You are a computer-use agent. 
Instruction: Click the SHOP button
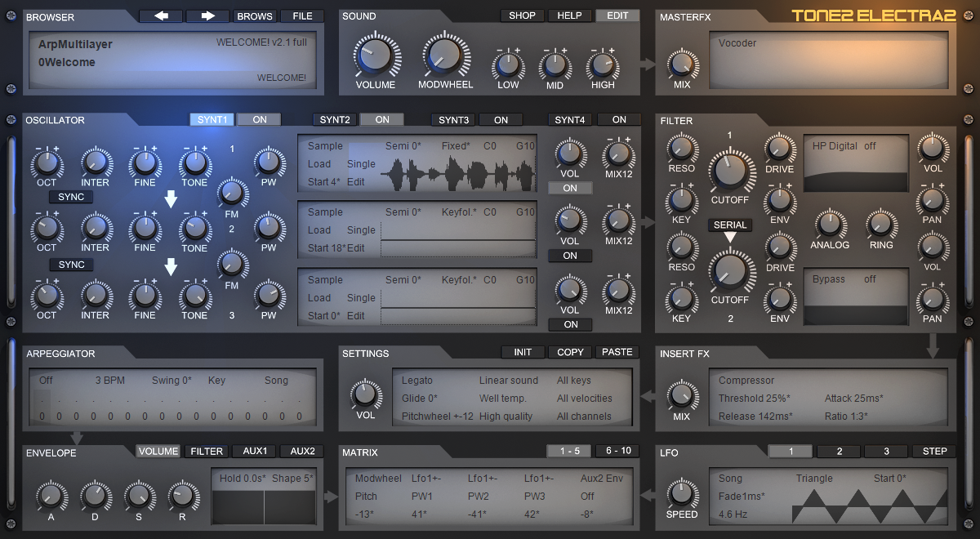point(522,16)
